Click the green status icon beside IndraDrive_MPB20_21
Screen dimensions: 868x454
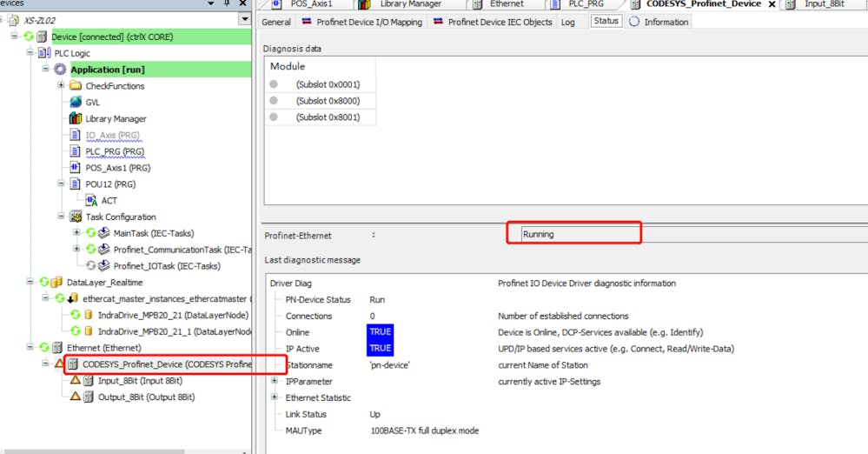(x=75, y=315)
